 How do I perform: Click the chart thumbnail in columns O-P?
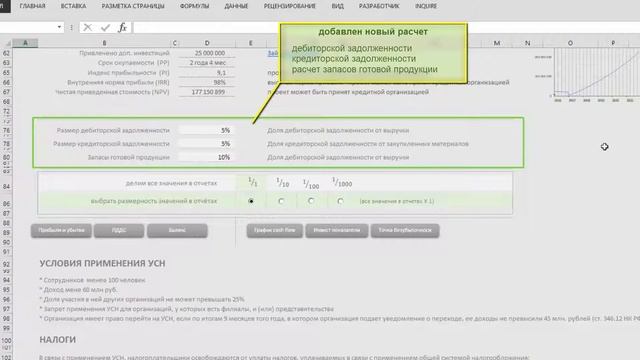588,74
